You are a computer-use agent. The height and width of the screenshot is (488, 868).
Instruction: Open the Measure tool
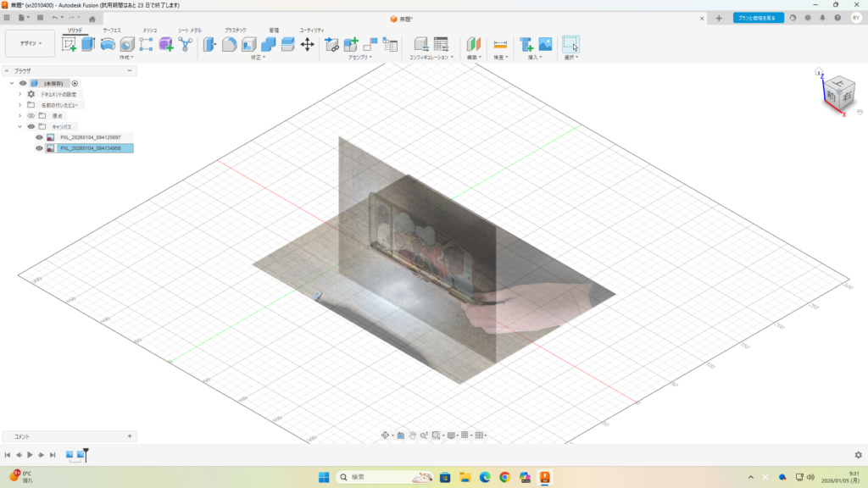(x=500, y=44)
